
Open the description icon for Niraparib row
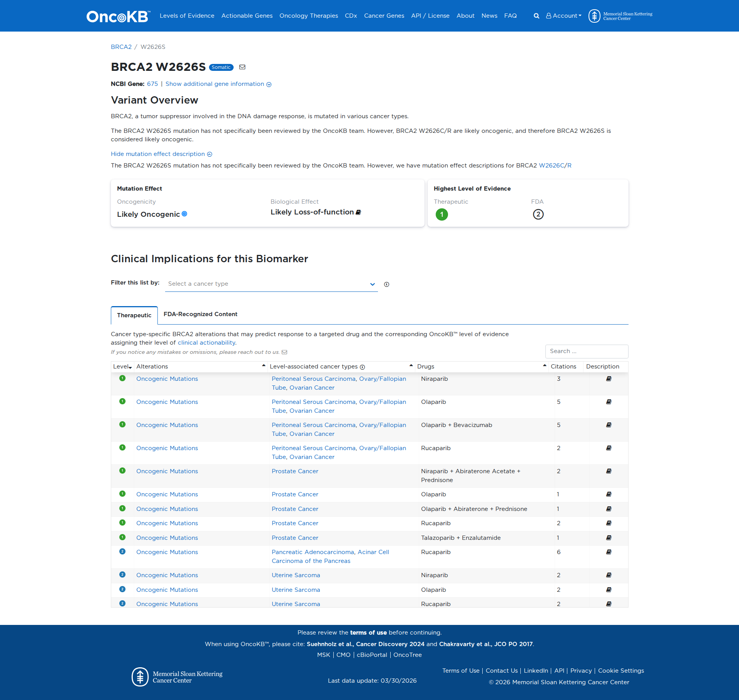pyautogui.click(x=609, y=378)
